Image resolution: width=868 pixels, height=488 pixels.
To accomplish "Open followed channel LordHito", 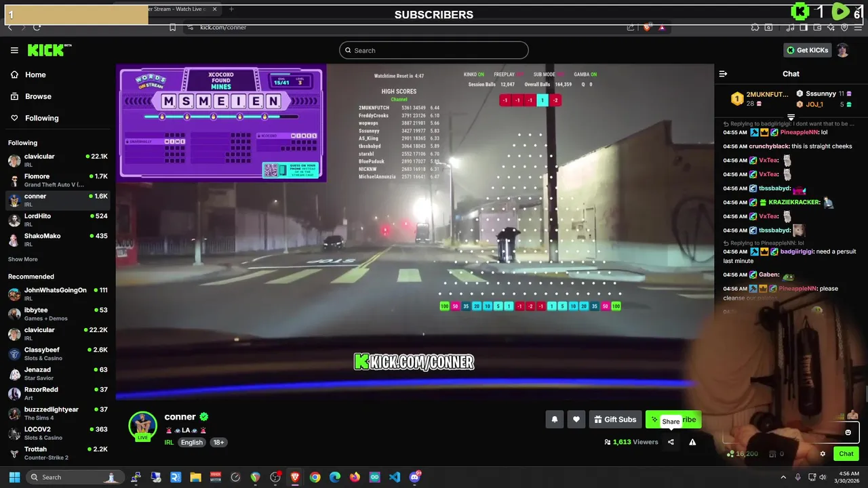I will [x=58, y=220].
